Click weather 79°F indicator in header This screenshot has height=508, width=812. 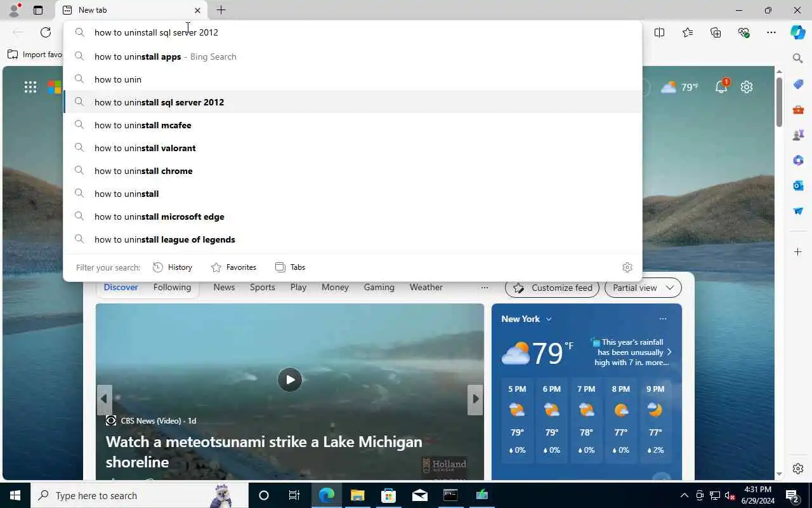679,87
